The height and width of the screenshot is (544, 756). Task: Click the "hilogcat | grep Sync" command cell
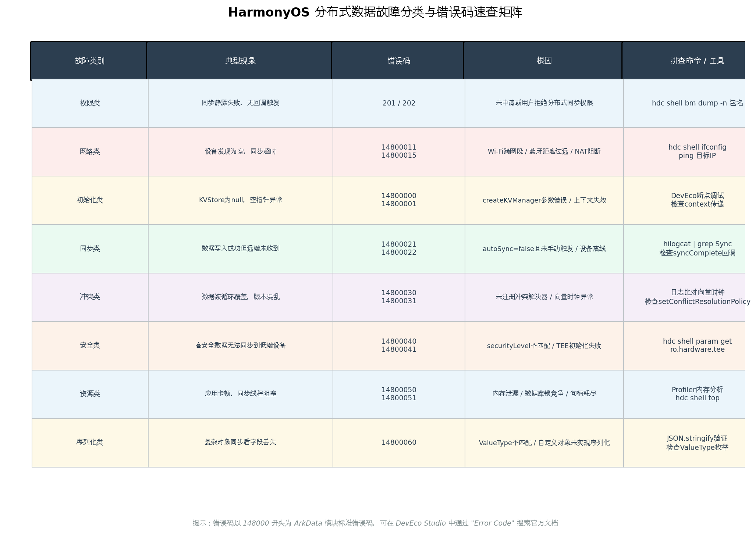click(x=684, y=249)
